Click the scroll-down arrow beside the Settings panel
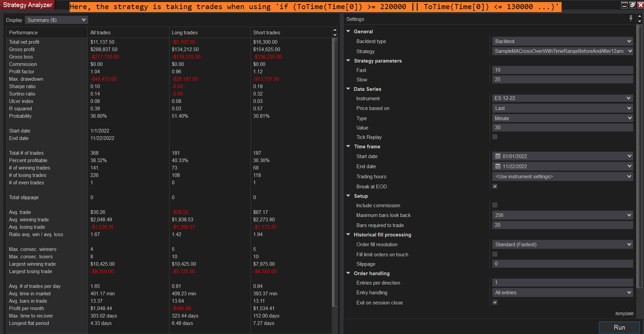The width and height of the screenshot is (644, 334). coord(640,22)
